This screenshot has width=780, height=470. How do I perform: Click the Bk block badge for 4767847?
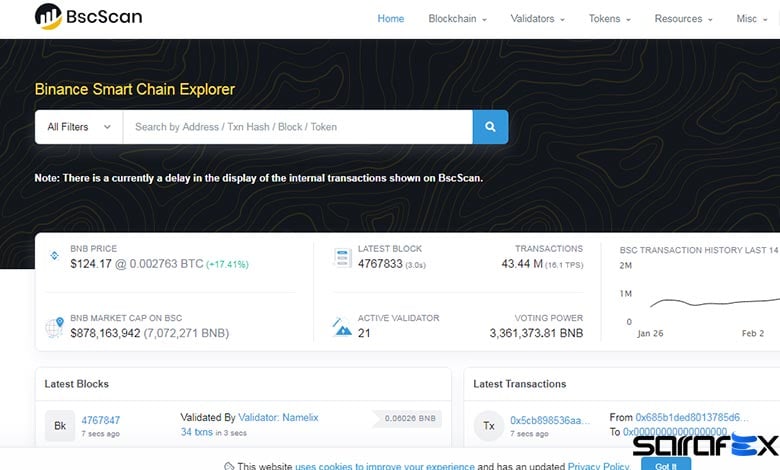[60, 426]
